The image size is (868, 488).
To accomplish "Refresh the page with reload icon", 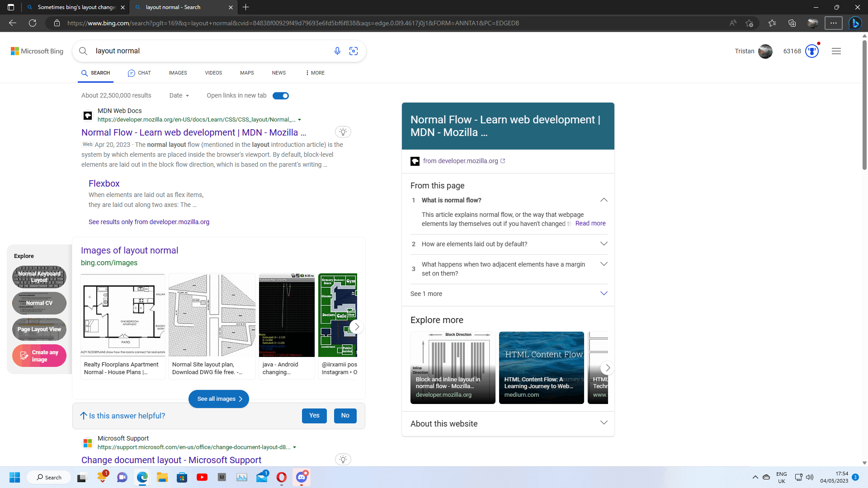I will pos(33,23).
